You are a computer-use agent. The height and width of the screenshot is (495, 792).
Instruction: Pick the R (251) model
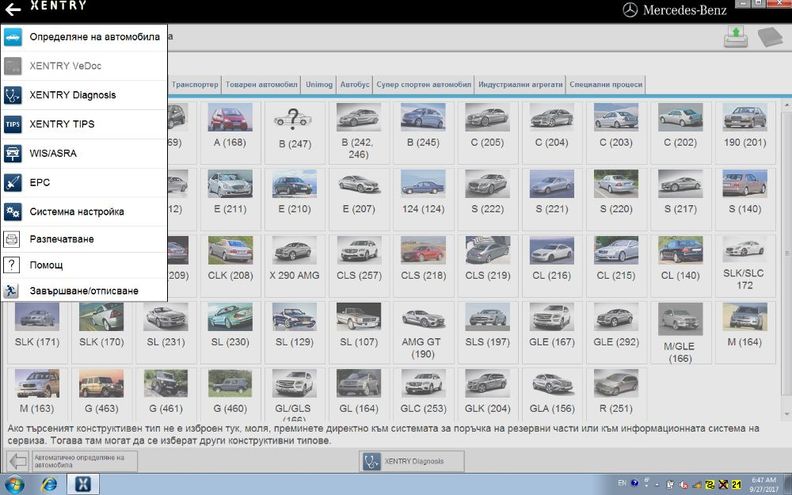(616, 394)
